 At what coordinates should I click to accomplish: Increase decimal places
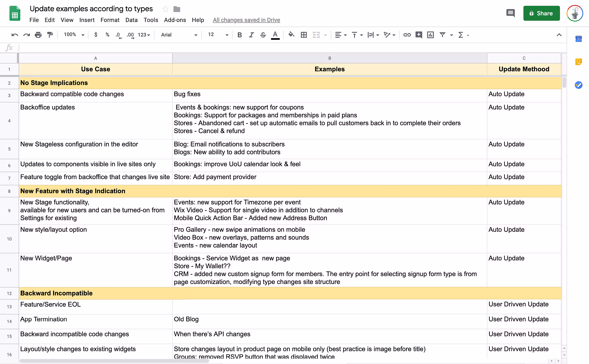point(131,35)
